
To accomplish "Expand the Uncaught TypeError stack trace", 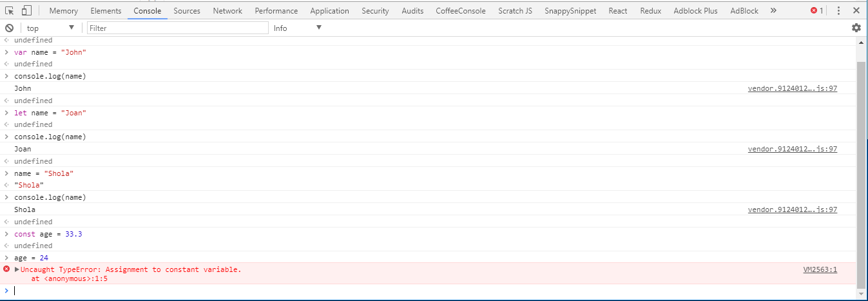I will point(17,269).
